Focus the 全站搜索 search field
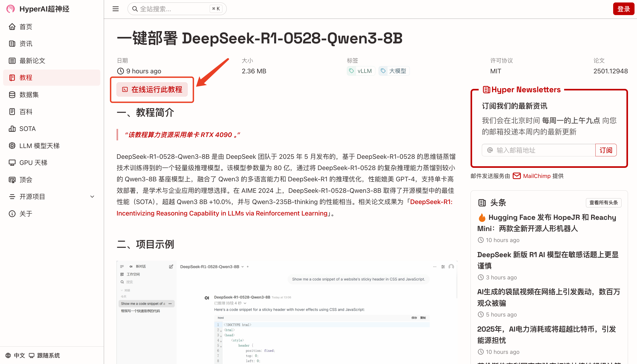The width and height of the screenshot is (637, 364). pyautogui.click(x=177, y=9)
